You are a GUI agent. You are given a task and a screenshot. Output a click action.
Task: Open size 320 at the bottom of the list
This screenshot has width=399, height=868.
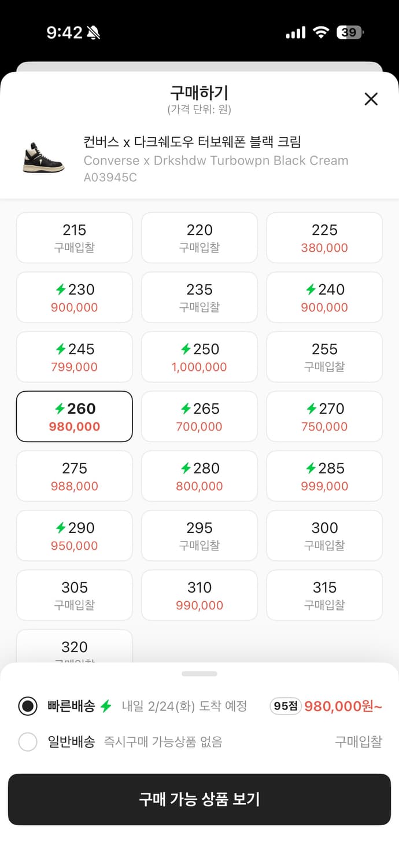coord(74,647)
